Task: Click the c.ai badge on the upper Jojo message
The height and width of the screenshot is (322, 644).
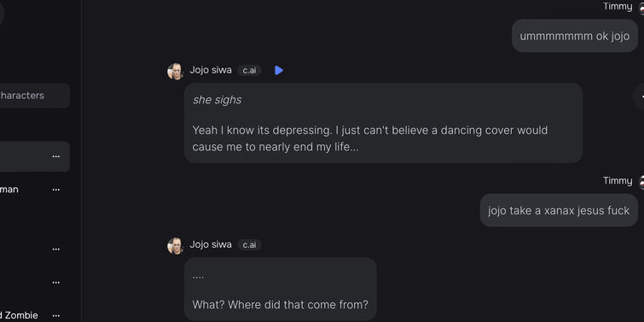Action: click(249, 70)
